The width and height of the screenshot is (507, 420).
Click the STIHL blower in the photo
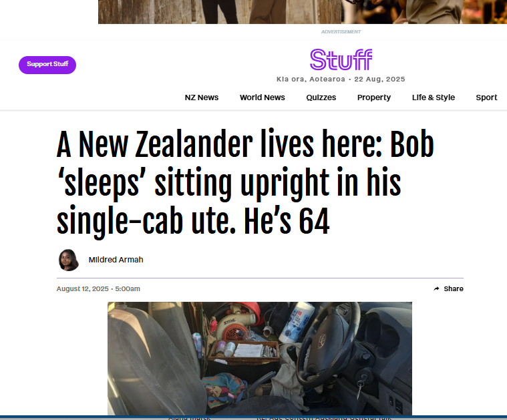(235, 322)
